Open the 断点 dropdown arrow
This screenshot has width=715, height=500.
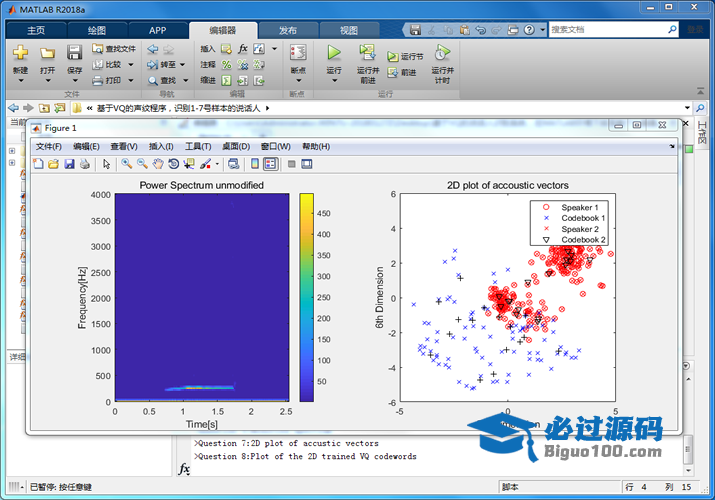(299, 81)
